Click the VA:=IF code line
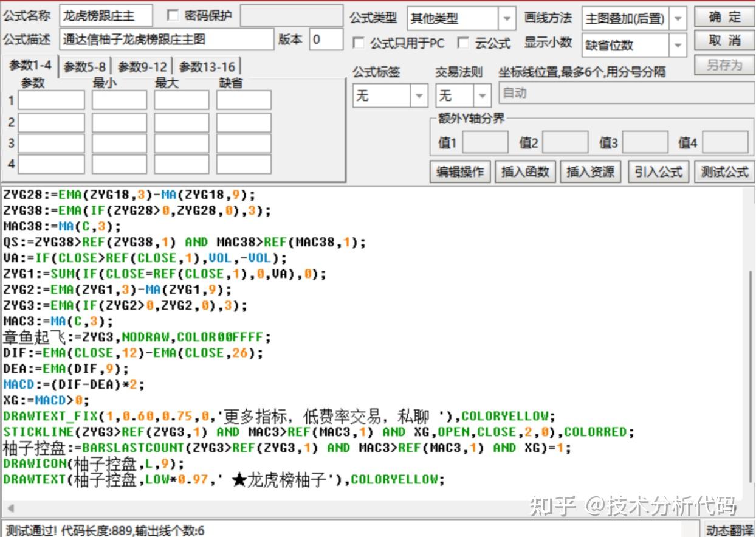 point(145,258)
